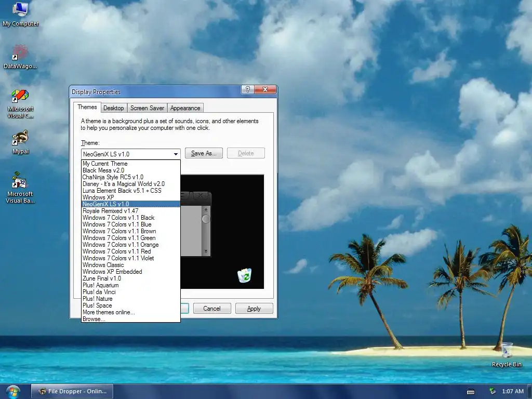The height and width of the screenshot is (399, 532).
Task: Choose ChaNinja Style RC5 v1.0 theme
Action: click(130, 177)
